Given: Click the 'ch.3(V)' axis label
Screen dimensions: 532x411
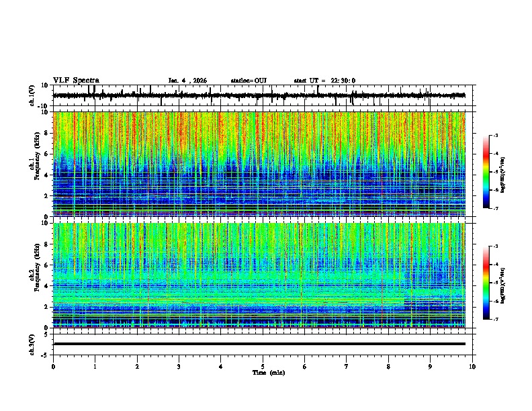Looking at the screenshot, I should tap(32, 345).
